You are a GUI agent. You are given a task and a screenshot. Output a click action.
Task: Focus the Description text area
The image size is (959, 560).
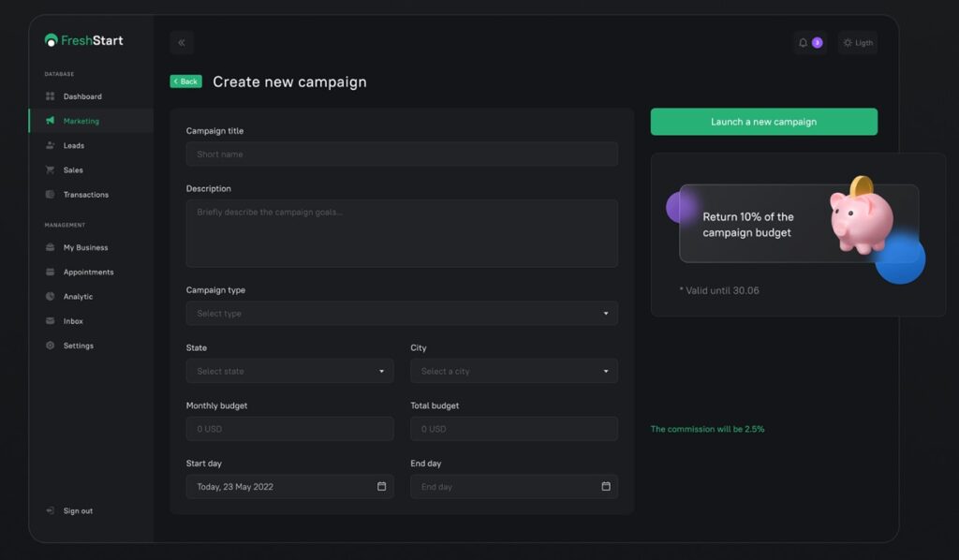coord(402,233)
